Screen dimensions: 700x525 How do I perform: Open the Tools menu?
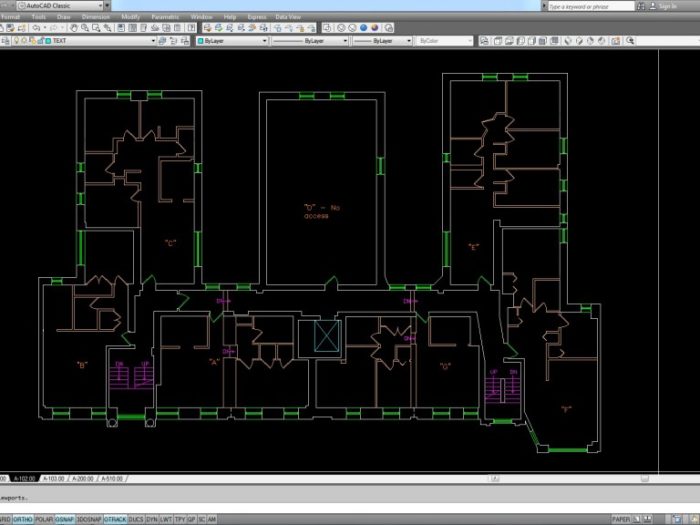click(x=39, y=17)
